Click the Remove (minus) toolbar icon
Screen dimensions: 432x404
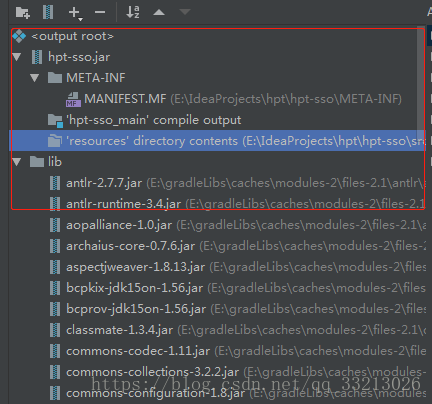point(100,13)
